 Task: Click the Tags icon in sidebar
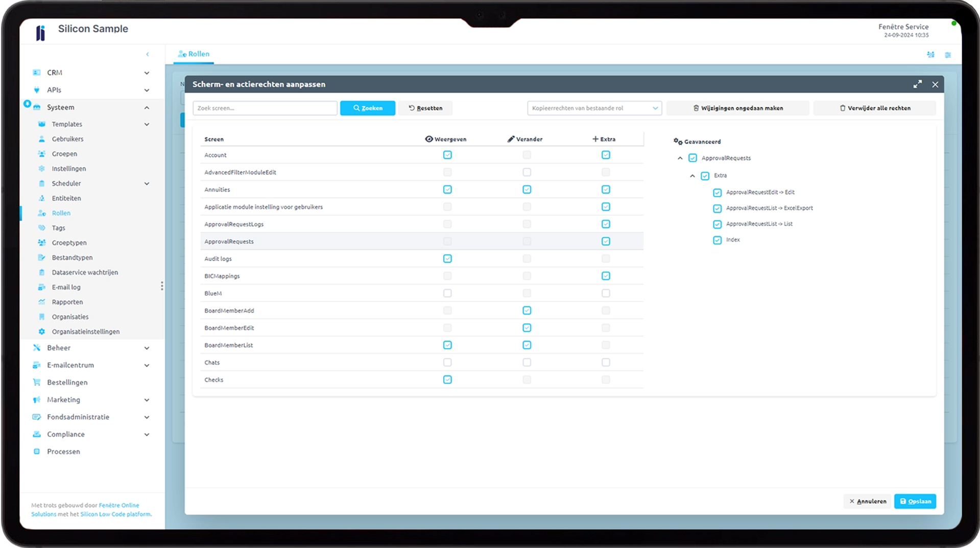[42, 228]
